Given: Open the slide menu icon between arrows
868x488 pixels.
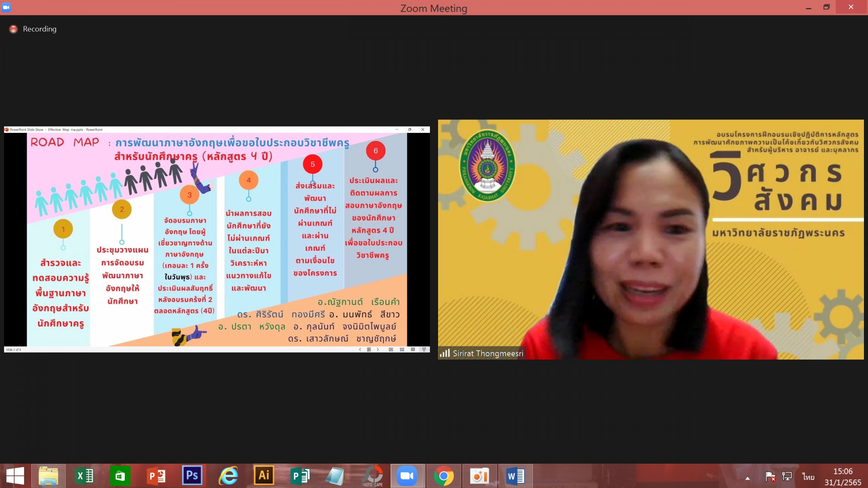Looking at the screenshot, I should pyautogui.click(x=369, y=349).
